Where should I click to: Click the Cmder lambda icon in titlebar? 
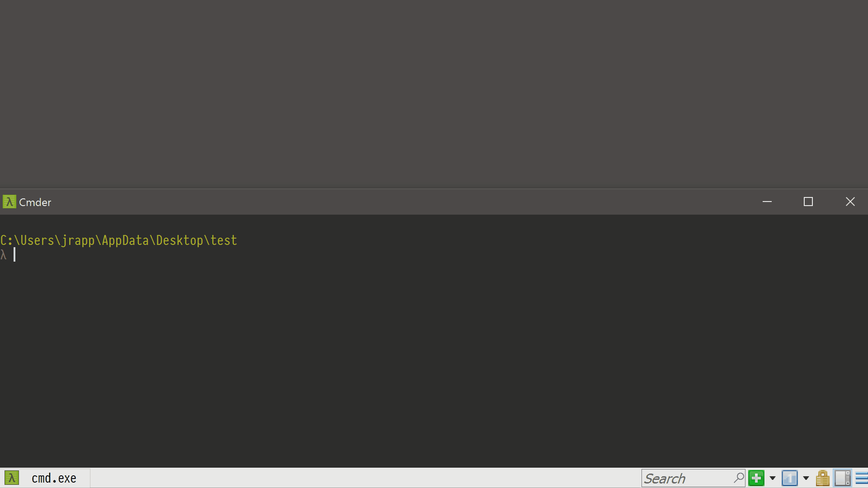click(x=9, y=202)
